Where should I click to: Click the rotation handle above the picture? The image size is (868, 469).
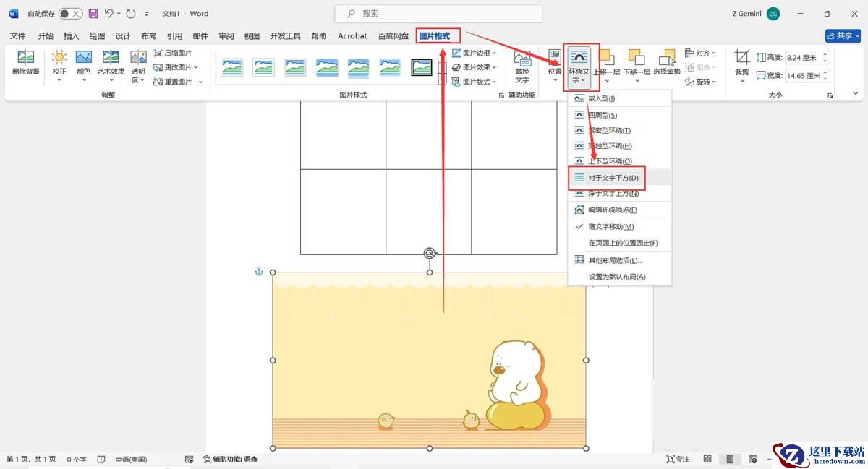430,253
